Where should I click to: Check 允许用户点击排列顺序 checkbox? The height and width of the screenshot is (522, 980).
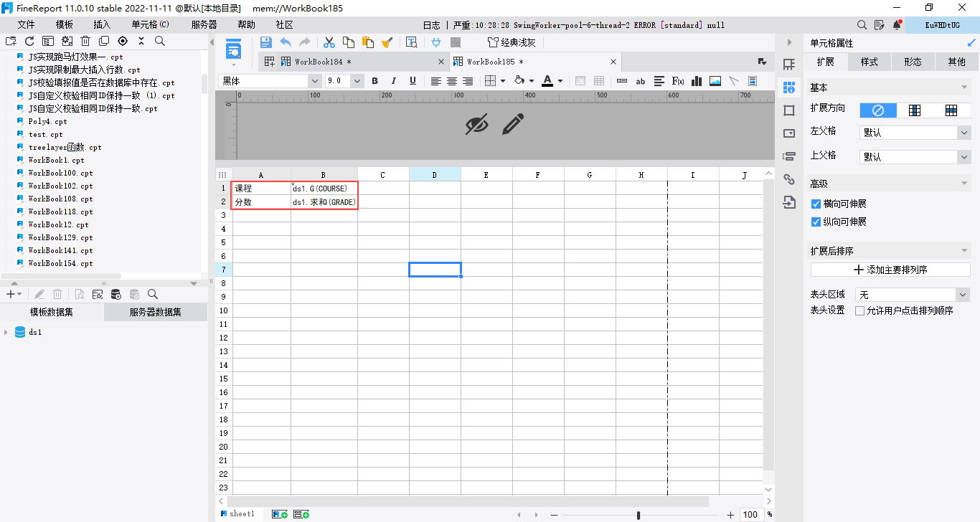coord(860,311)
